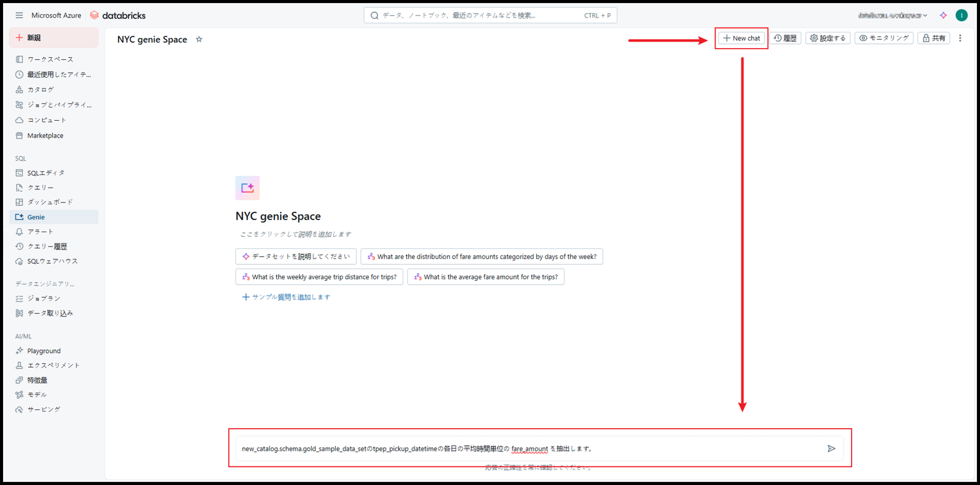The image size is (980, 485).
Task: Open Playground
Action: (x=53, y=351)
